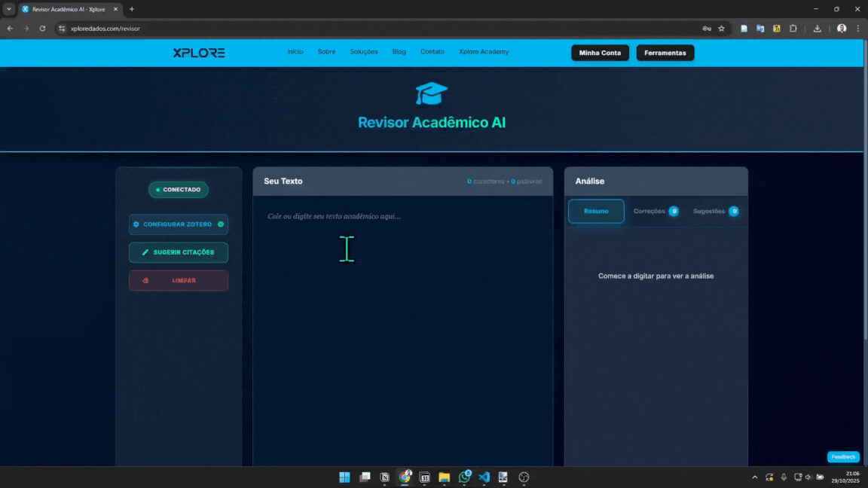
Task: Open Visual Studio Code from taskbar
Action: (x=484, y=477)
